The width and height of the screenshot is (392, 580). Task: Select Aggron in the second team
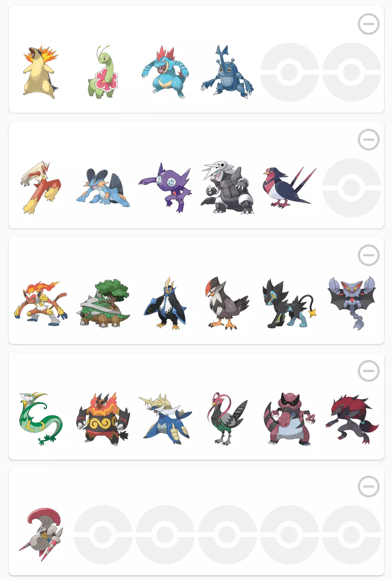click(x=227, y=188)
